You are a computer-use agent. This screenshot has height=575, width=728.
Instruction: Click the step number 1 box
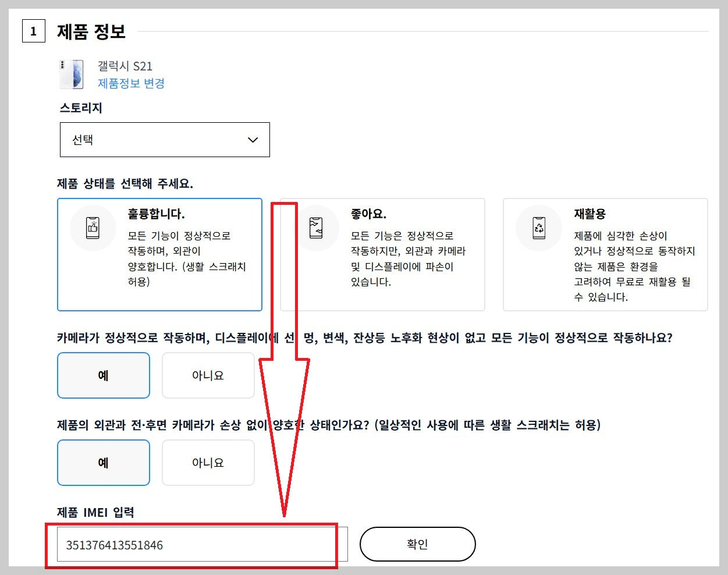pyautogui.click(x=33, y=31)
